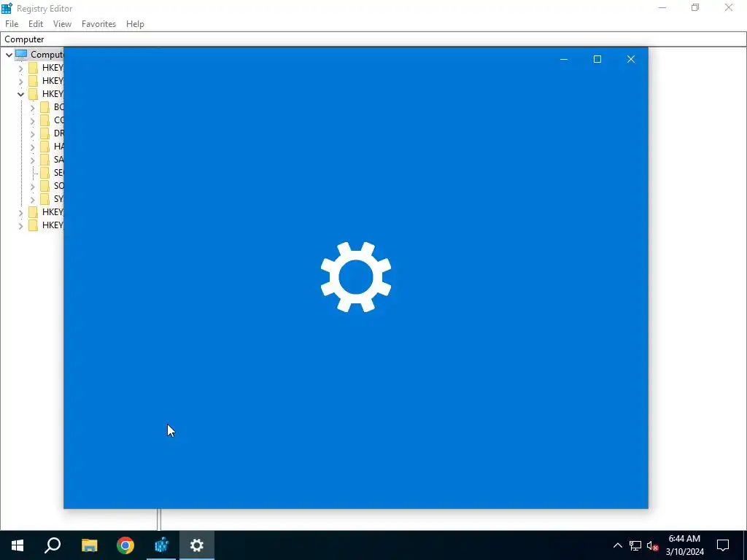Select the Computer monitor icon in the registry tree
Viewport: 747px width, 560px height.
pyautogui.click(x=21, y=54)
